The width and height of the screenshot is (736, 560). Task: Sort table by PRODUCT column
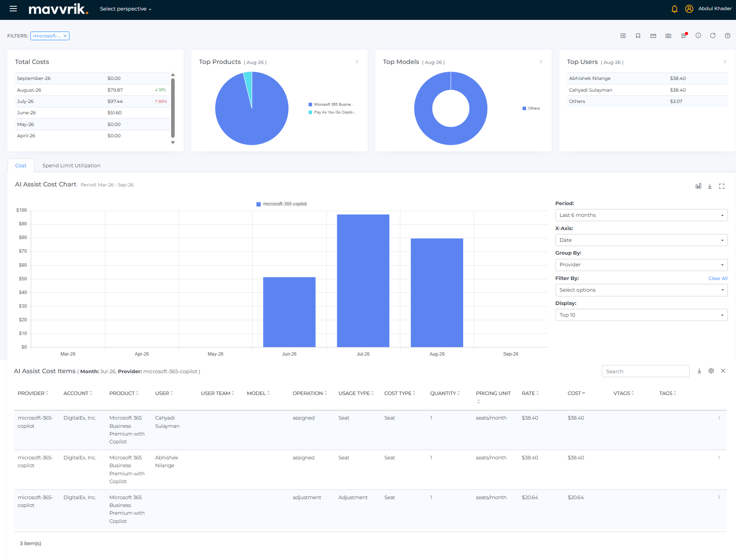(124, 393)
